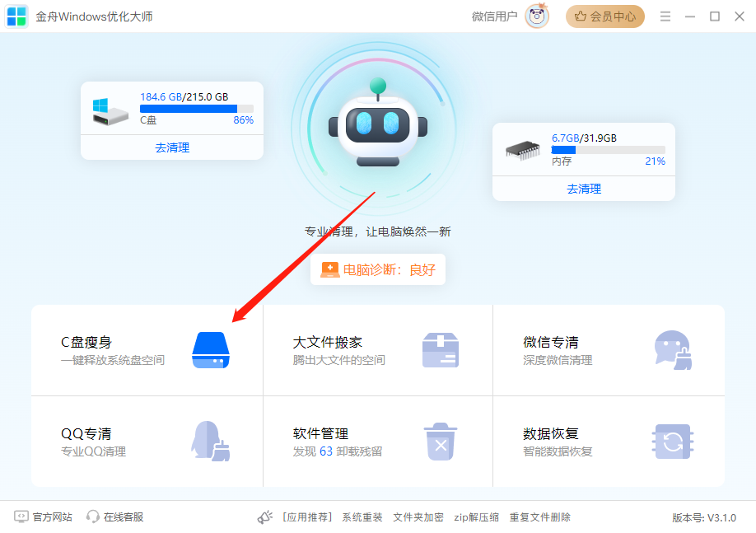The image size is (756, 533).
Task: Open the 系统重装 recommendation link
Action: [x=362, y=517]
